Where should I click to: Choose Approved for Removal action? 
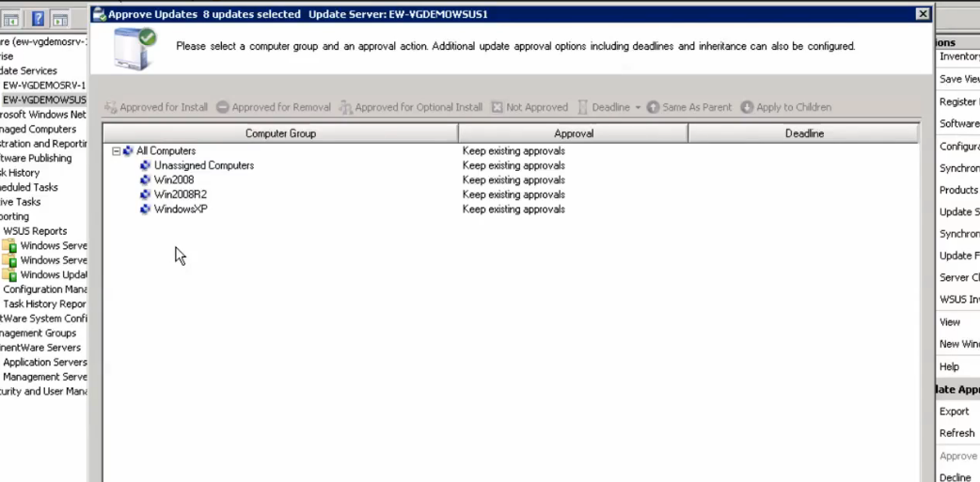pyautogui.click(x=274, y=107)
